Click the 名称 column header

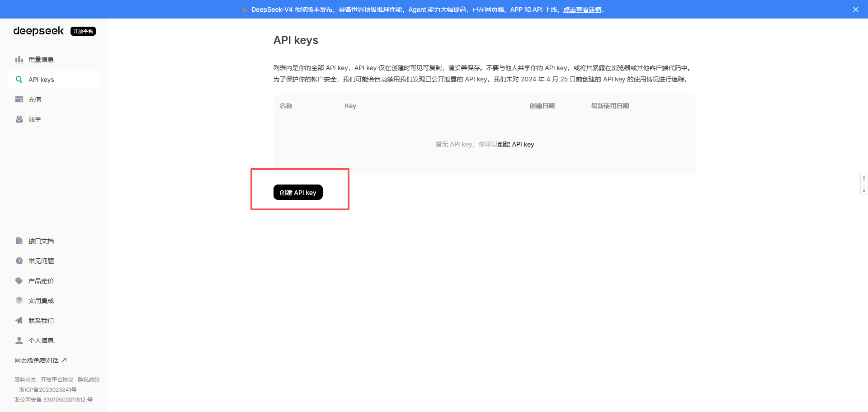point(286,106)
